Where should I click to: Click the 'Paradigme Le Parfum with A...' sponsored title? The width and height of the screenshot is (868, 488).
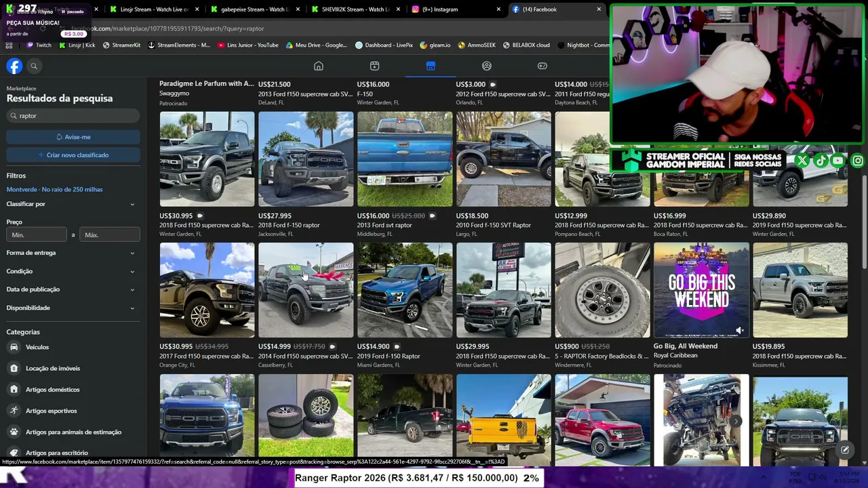click(x=207, y=84)
